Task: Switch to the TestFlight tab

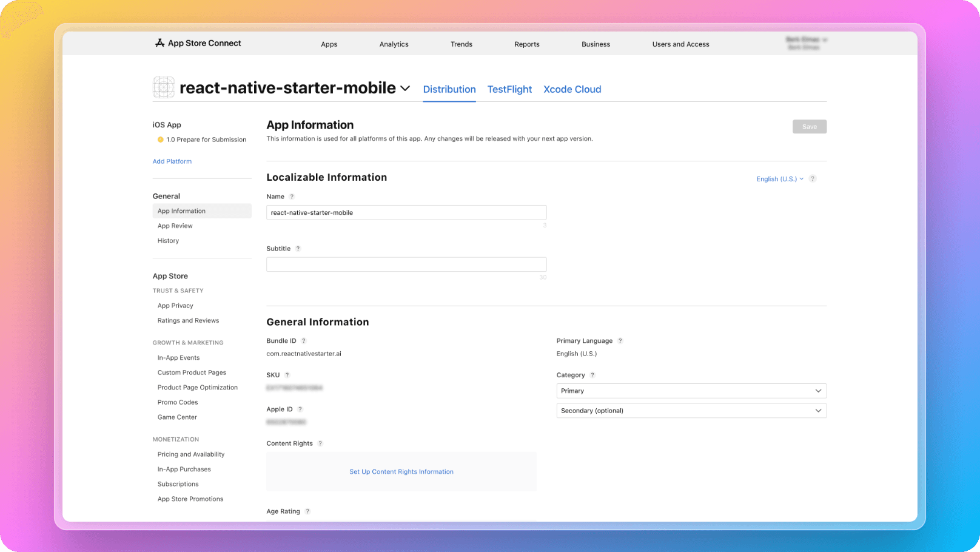Action: coord(509,89)
